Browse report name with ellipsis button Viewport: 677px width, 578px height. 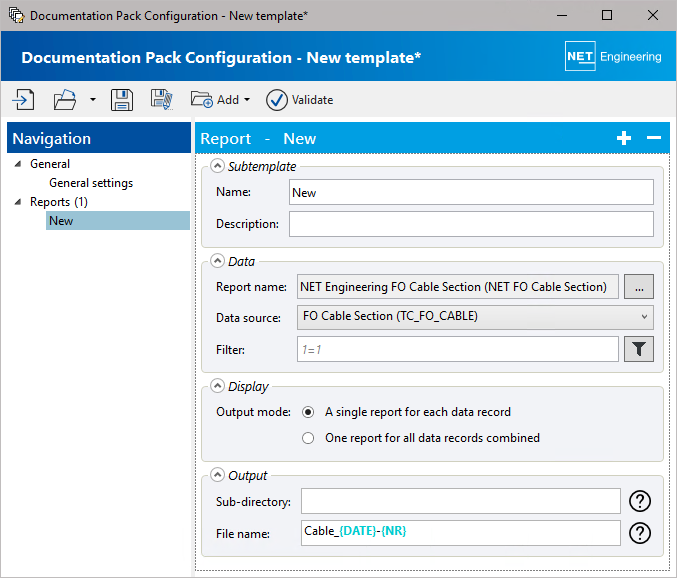[x=639, y=287]
